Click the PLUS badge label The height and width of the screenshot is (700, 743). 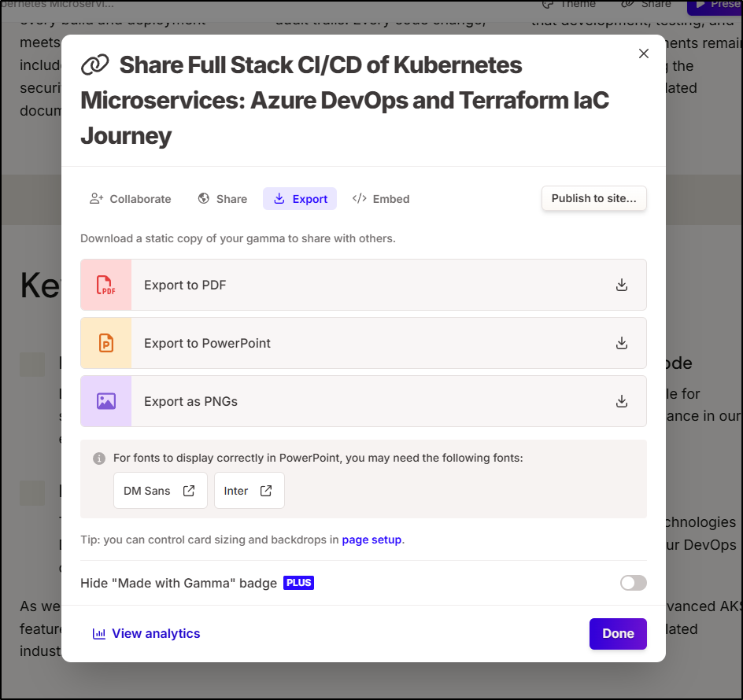click(298, 583)
